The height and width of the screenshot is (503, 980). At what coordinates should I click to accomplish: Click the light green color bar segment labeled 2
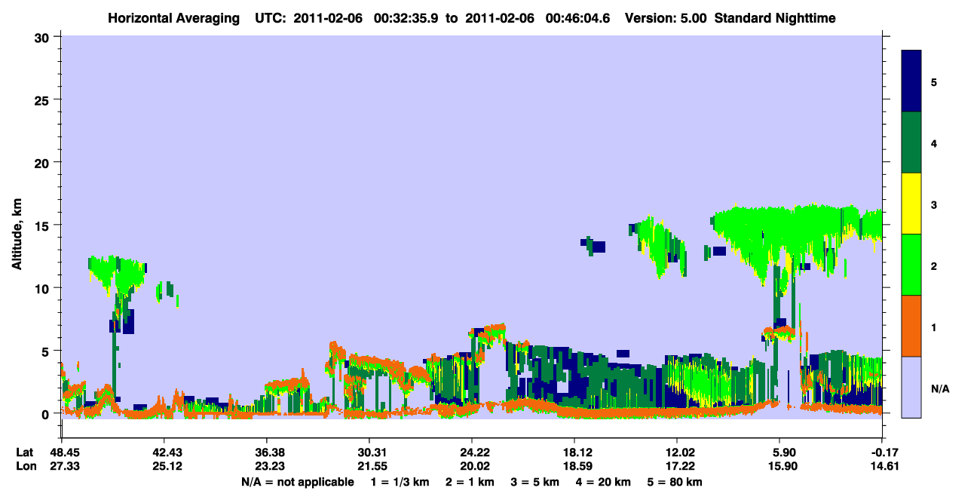click(x=911, y=264)
